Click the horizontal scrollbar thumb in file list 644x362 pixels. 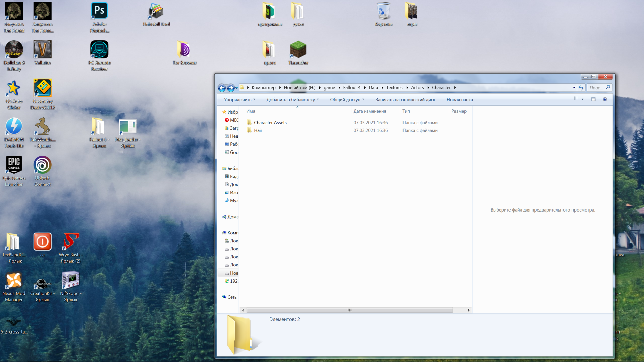tap(350, 310)
